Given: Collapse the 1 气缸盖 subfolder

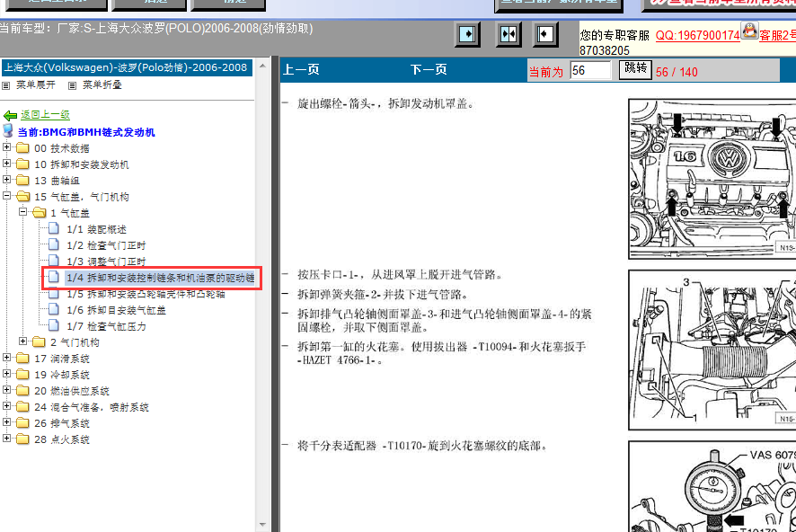Looking at the screenshot, I should pos(22,212).
